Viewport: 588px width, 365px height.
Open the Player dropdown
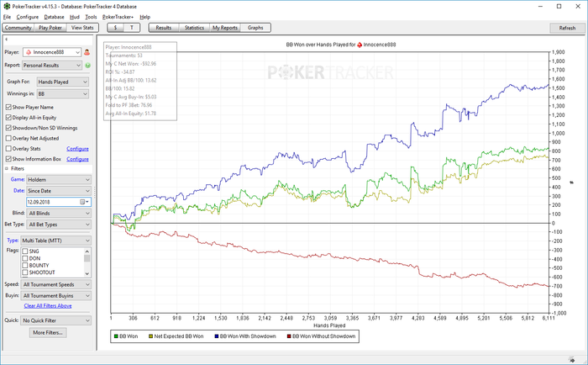[52, 52]
